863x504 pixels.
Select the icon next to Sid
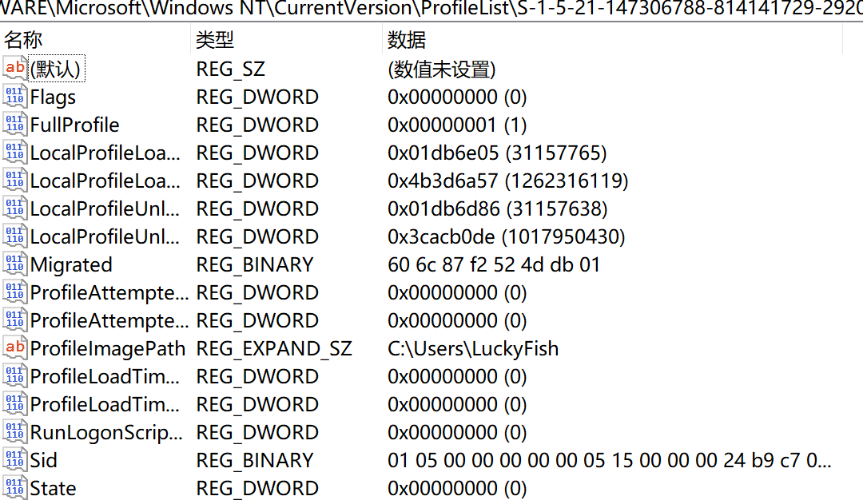(x=14, y=460)
